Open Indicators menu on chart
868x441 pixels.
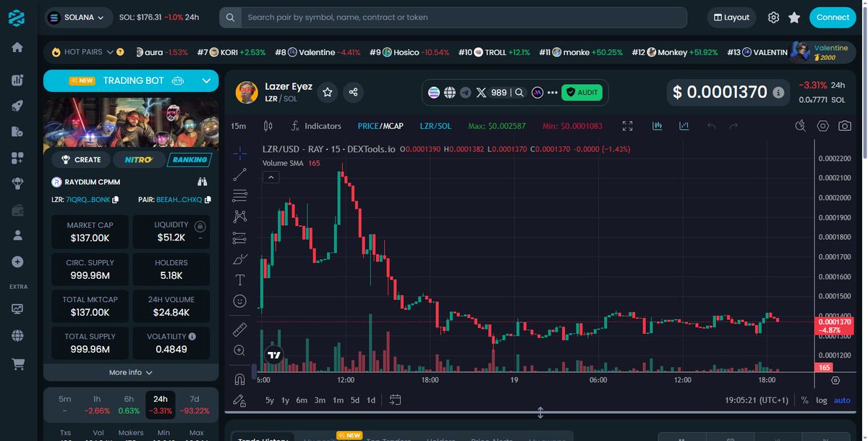pos(315,126)
